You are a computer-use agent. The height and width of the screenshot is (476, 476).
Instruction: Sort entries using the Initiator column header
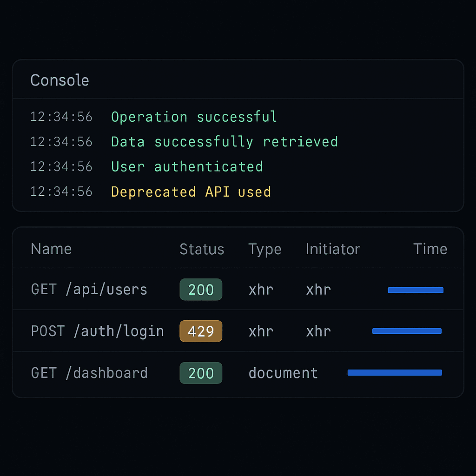pyautogui.click(x=332, y=249)
